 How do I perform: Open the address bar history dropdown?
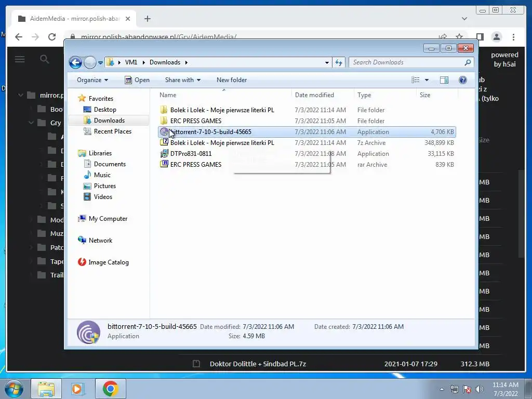coord(327,62)
